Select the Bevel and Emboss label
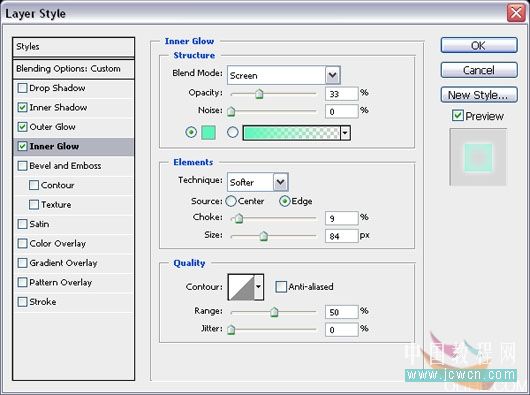 click(x=65, y=166)
